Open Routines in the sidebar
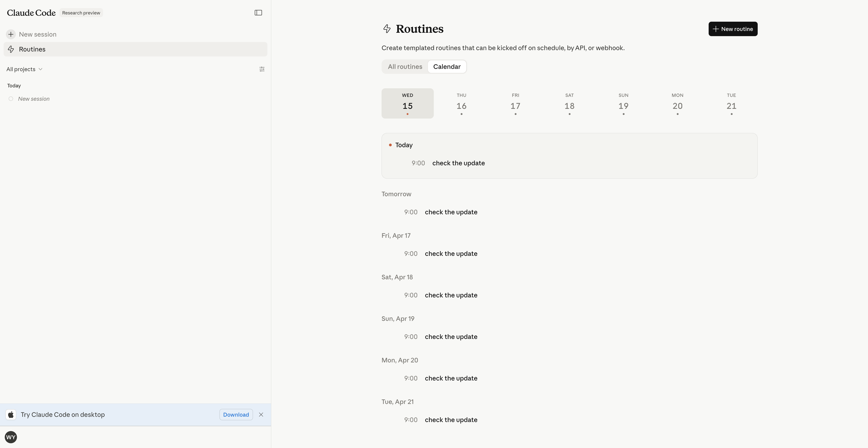The width and height of the screenshot is (868, 448). pos(32,49)
